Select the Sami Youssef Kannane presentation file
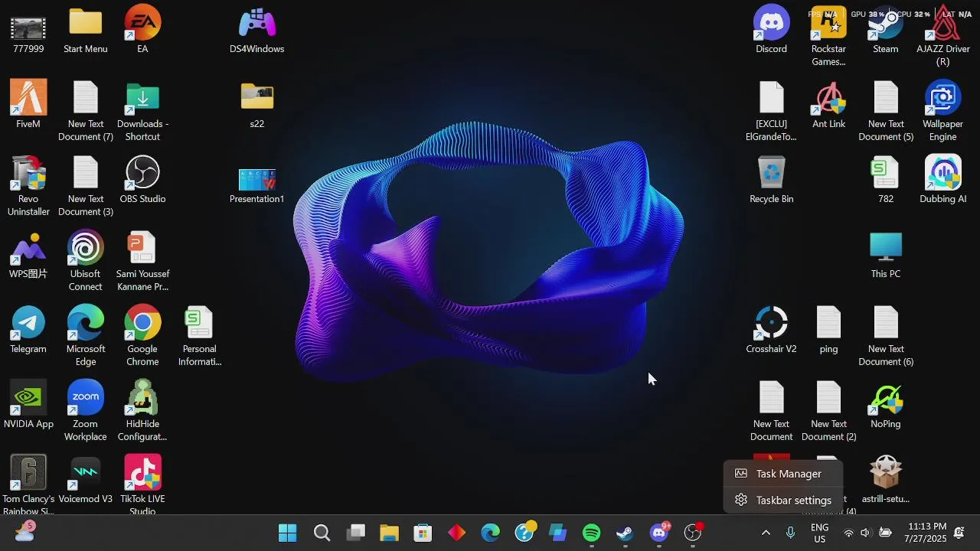980x551 pixels. coord(142,261)
